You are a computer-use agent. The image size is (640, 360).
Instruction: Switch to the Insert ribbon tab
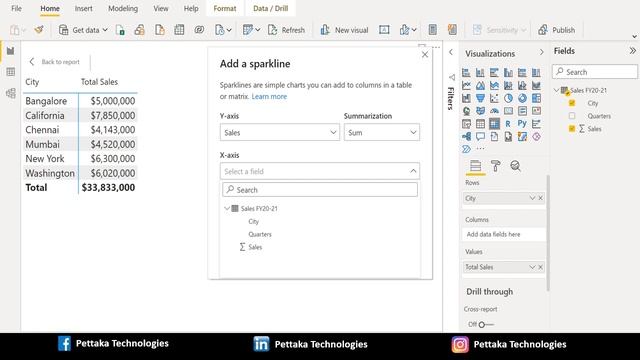point(83,8)
